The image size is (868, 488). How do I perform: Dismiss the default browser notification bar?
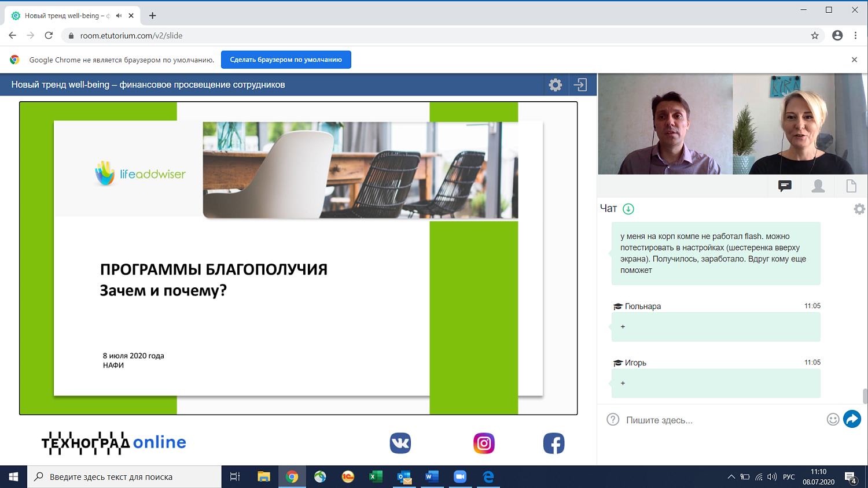tap(854, 60)
